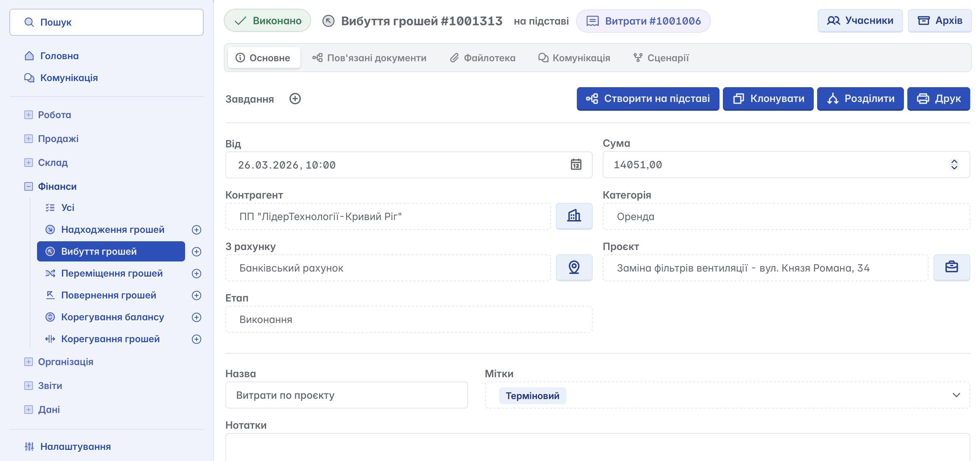Expand the Звіти sidebar section
The height and width of the screenshot is (461, 980).
[x=29, y=386]
